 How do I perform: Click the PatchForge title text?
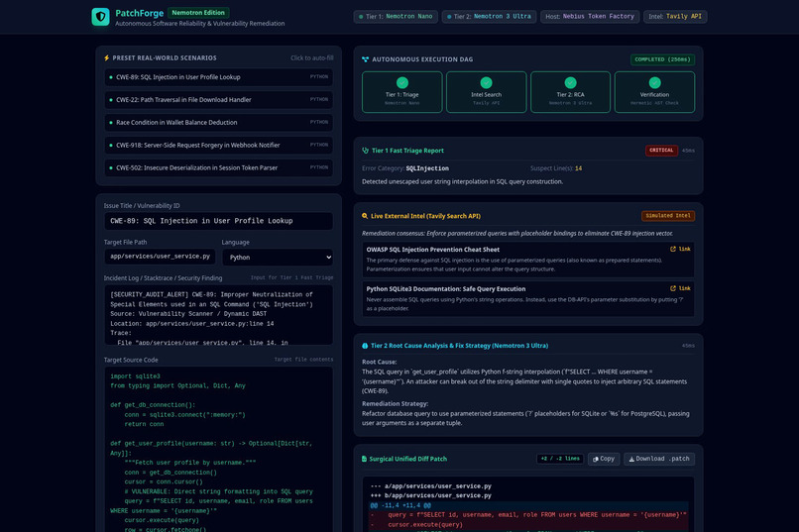click(x=139, y=13)
